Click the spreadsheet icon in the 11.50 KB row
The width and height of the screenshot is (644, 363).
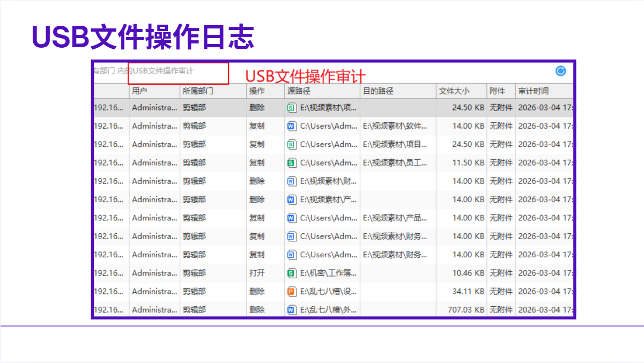[x=291, y=163]
